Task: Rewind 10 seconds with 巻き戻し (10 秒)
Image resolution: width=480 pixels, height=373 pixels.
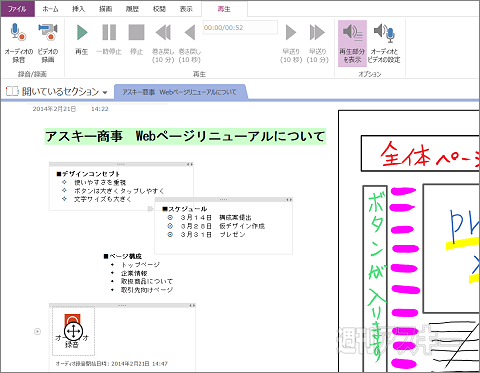Action: point(190,43)
